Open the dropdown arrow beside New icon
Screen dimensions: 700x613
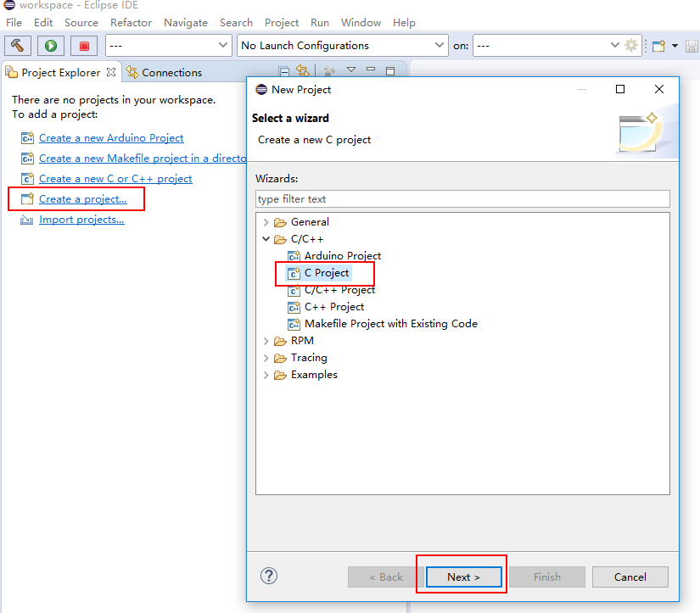[x=675, y=46]
